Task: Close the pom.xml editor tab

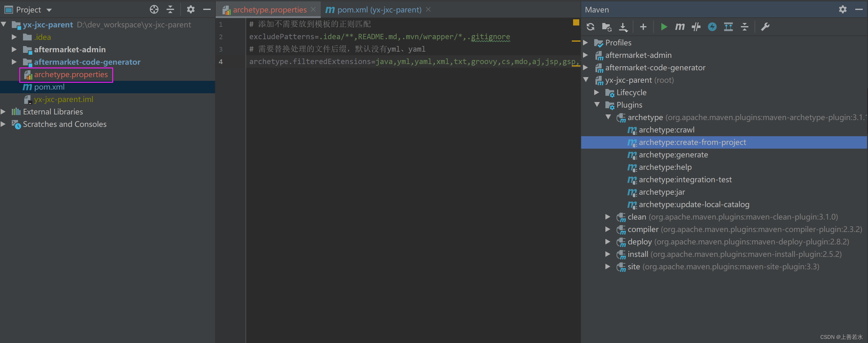Action: point(428,9)
